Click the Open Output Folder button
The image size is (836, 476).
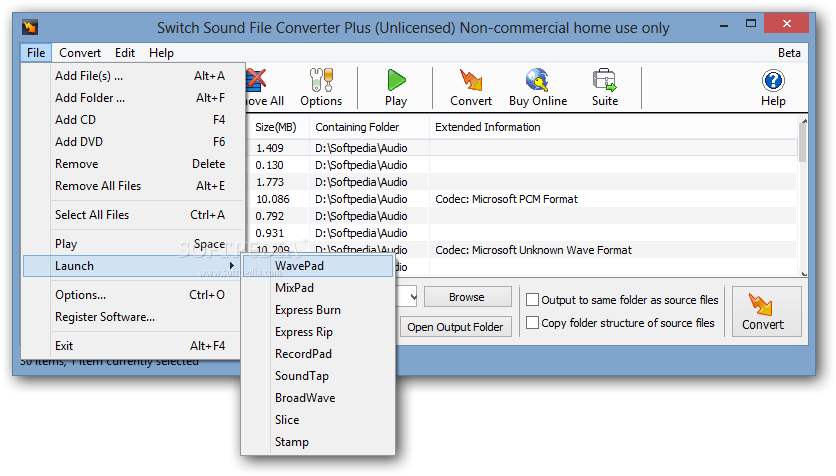455,327
